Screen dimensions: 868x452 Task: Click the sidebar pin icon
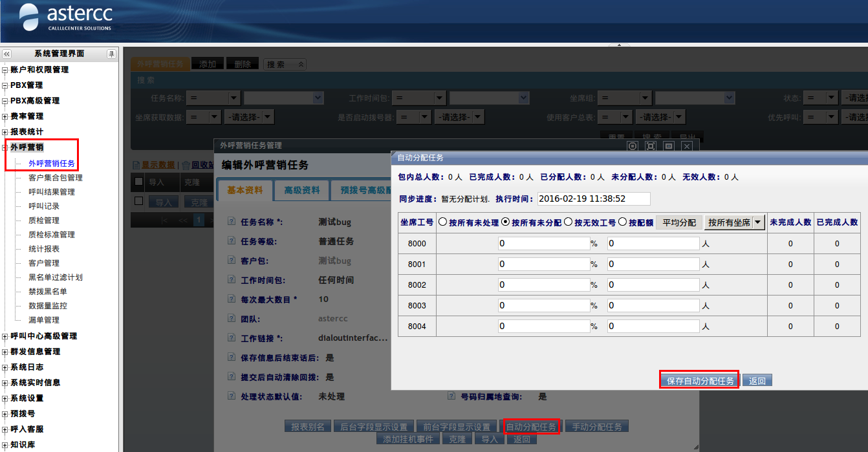(x=111, y=54)
